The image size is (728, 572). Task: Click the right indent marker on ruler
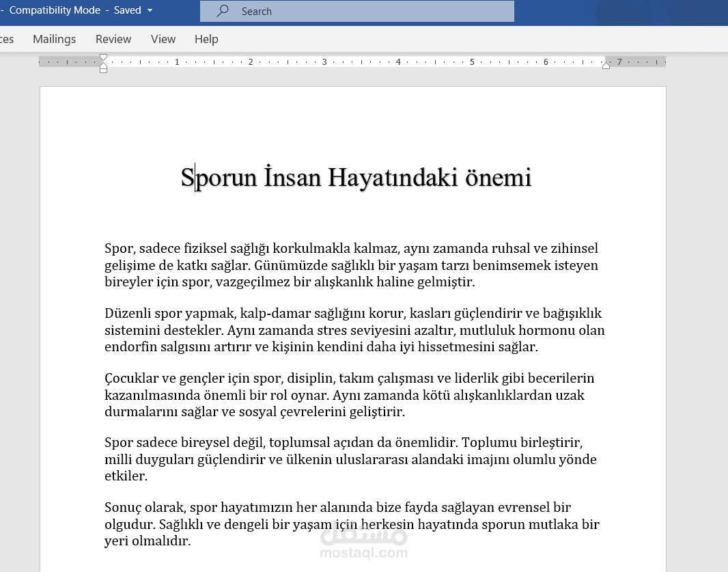tap(606, 66)
